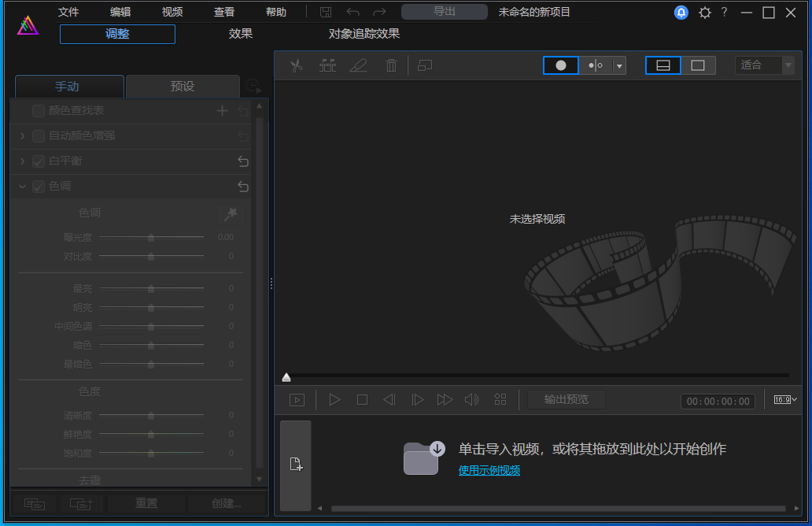
Task: Click the pen edit tool icon
Action: coord(358,66)
